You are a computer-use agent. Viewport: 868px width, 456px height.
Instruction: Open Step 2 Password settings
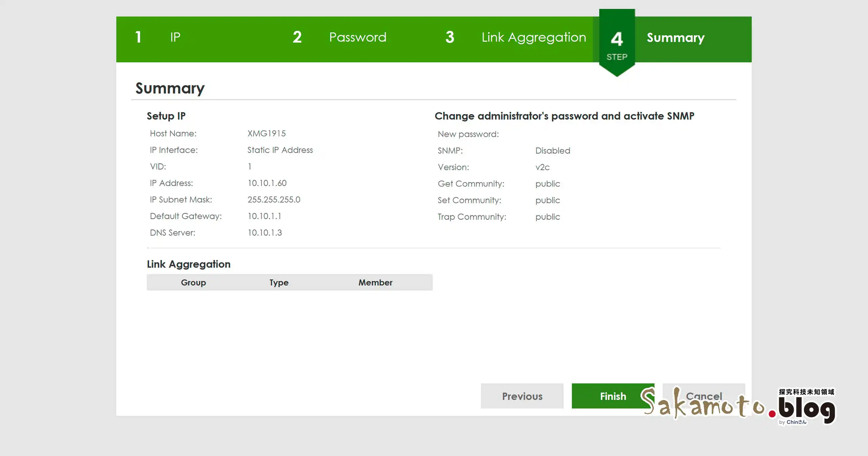[x=357, y=37]
